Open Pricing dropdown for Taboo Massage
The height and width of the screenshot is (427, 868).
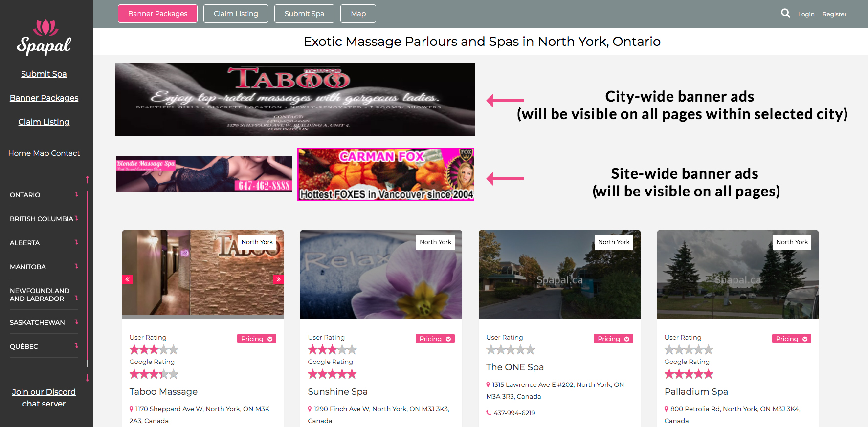coord(257,339)
